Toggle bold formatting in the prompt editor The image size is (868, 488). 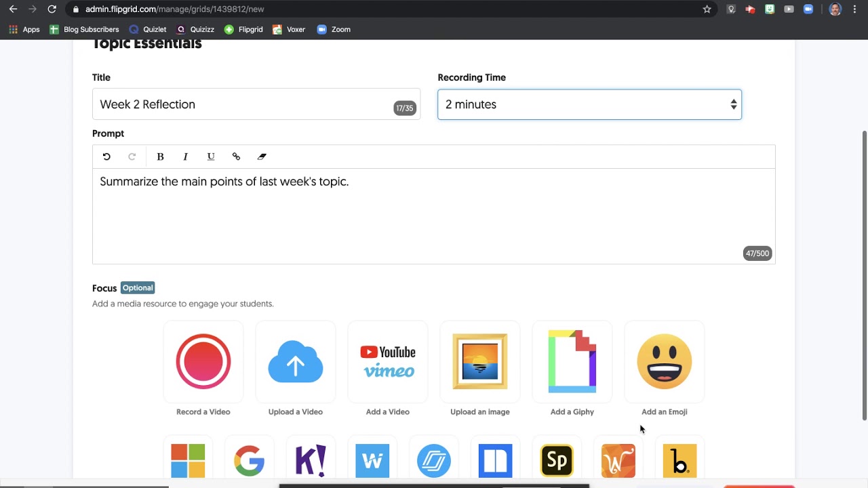160,157
